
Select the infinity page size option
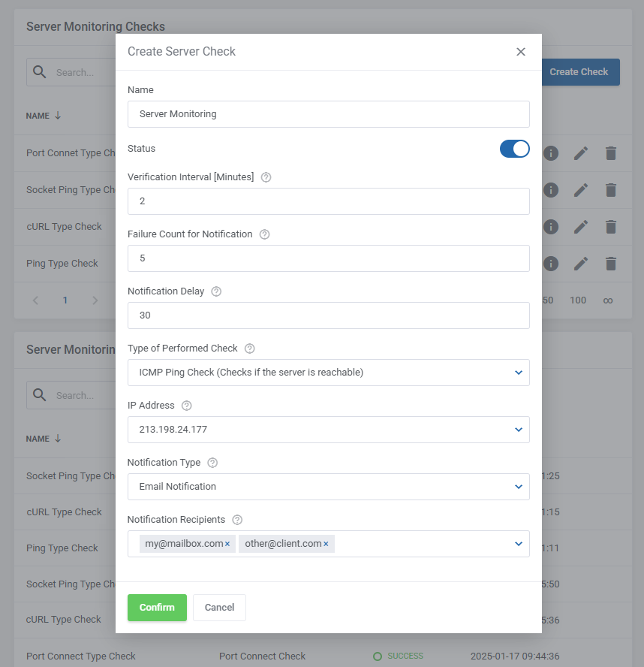[609, 300]
